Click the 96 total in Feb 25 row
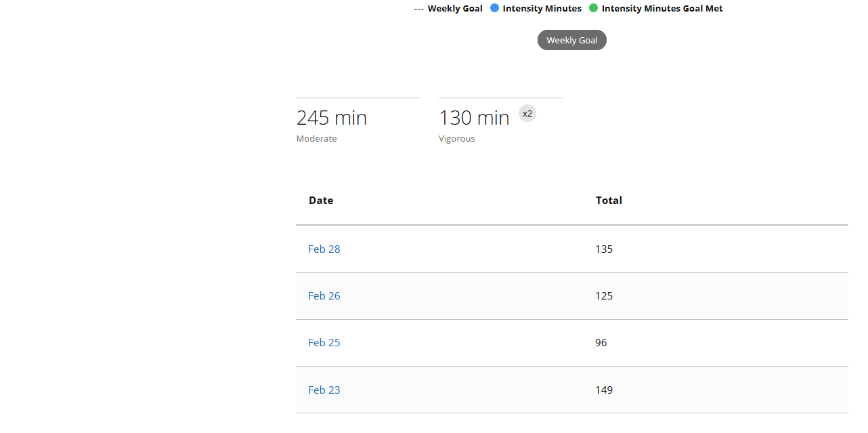 (x=601, y=343)
